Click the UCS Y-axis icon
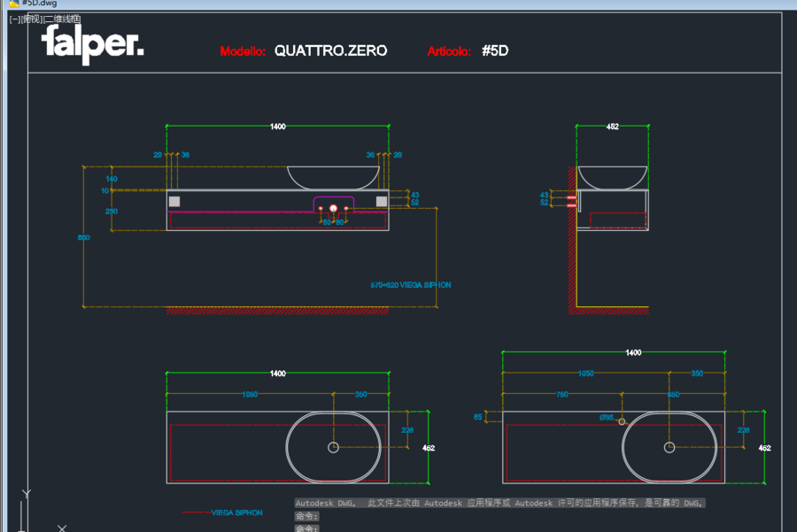 (27, 494)
